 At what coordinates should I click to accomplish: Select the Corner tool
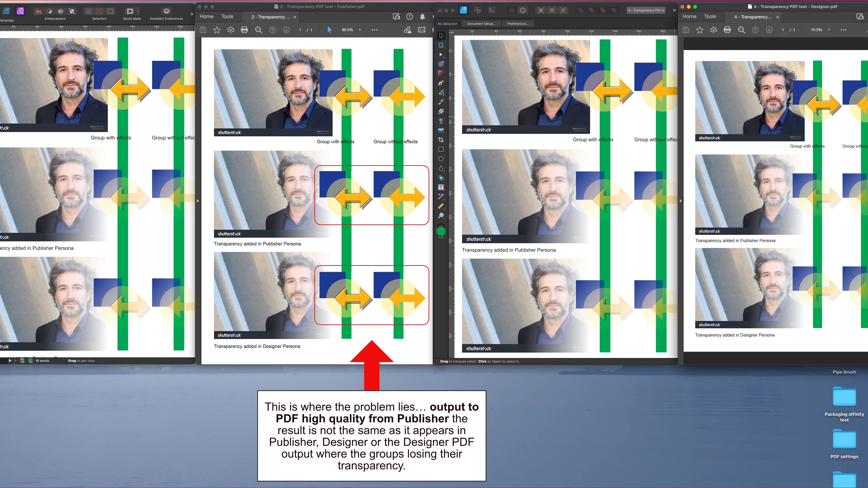click(x=441, y=73)
